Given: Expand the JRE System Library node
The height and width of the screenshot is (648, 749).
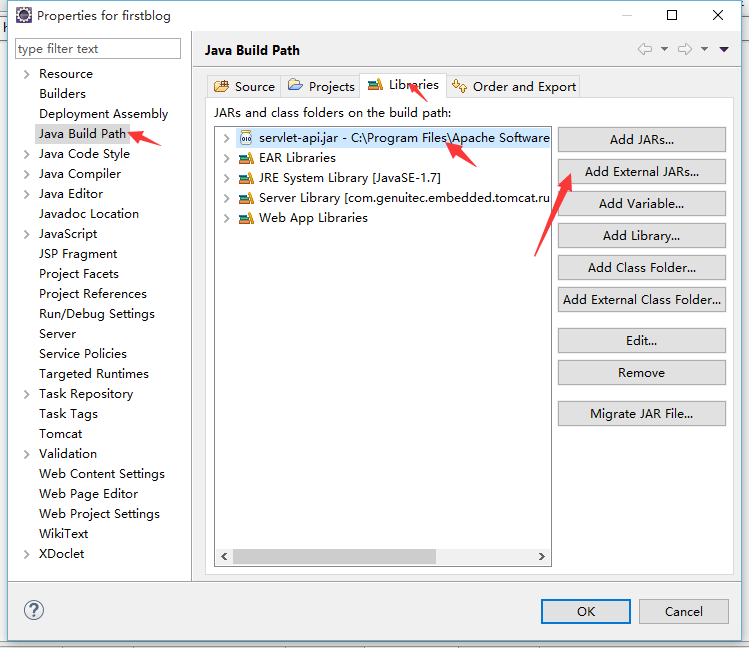Looking at the screenshot, I should point(226,179).
